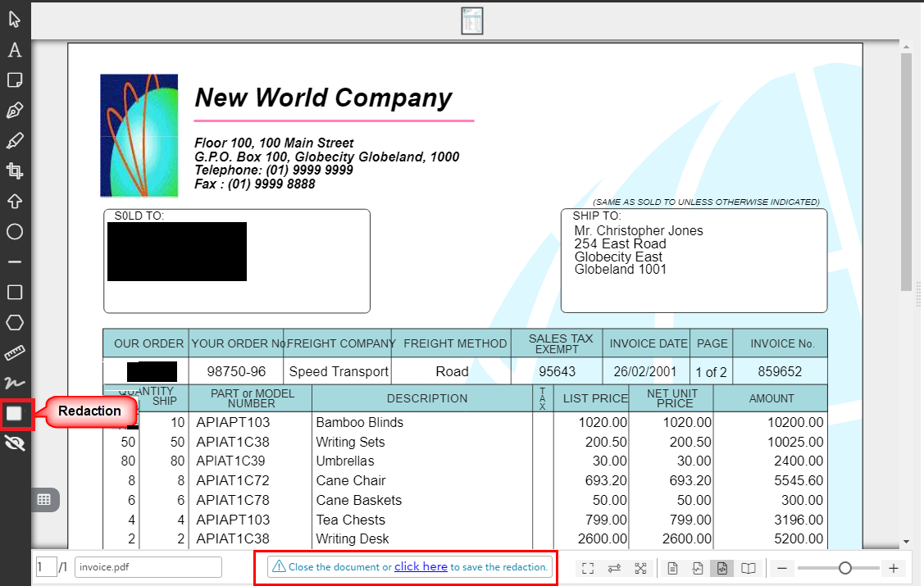Toggle the hide annotations eye icon
The height and width of the screenshot is (586, 924).
tap(15, 444)
